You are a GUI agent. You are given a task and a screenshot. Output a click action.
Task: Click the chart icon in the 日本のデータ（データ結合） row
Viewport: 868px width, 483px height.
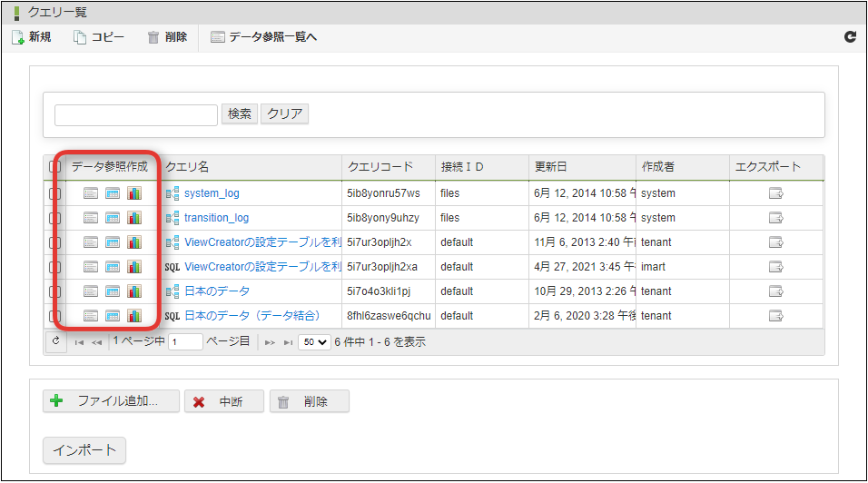pyautogui.click(x=134, y=316)
